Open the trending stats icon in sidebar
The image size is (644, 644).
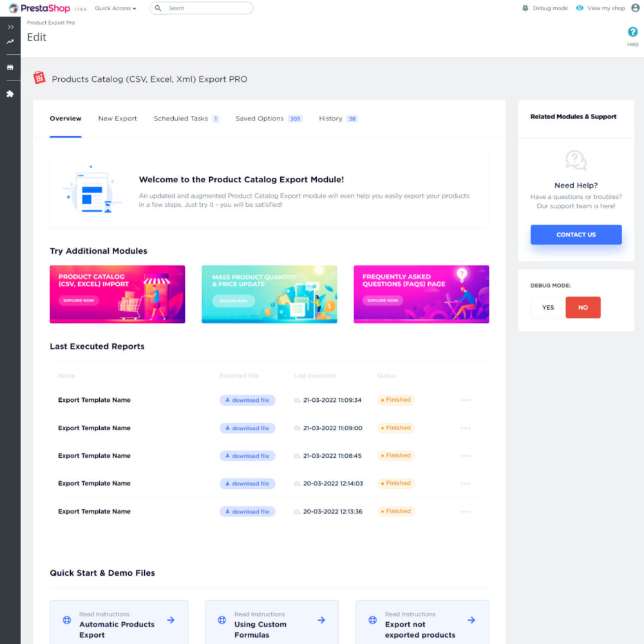[10, 42]
